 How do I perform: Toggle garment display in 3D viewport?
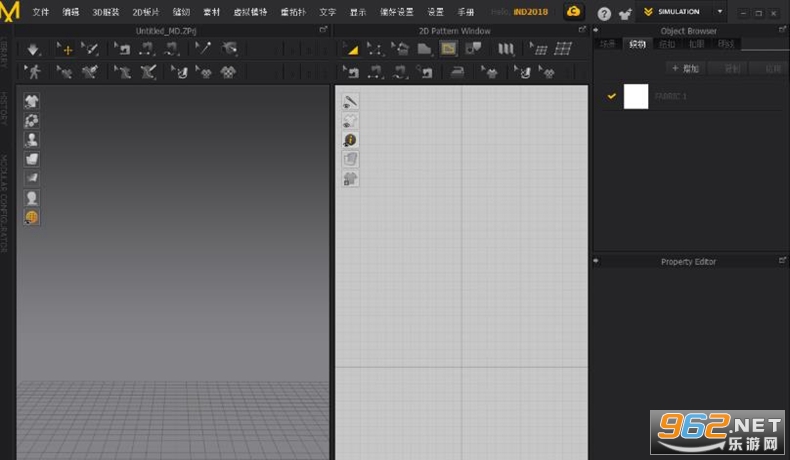click(32, 101)
